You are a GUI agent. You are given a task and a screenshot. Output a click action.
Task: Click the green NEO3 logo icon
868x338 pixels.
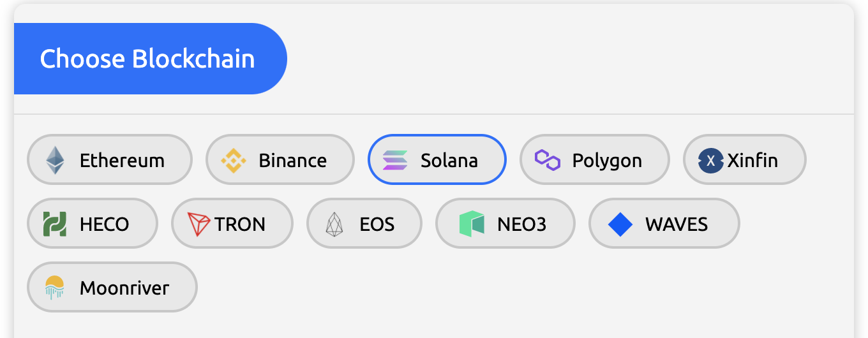[472, 224]
